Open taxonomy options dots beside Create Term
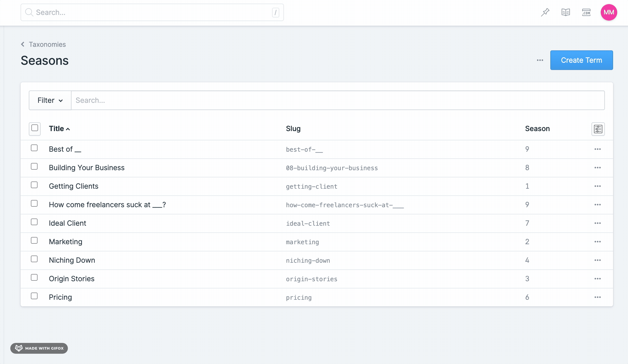The width and height of the screenshot is (628, 364). [x=540, y=60]
